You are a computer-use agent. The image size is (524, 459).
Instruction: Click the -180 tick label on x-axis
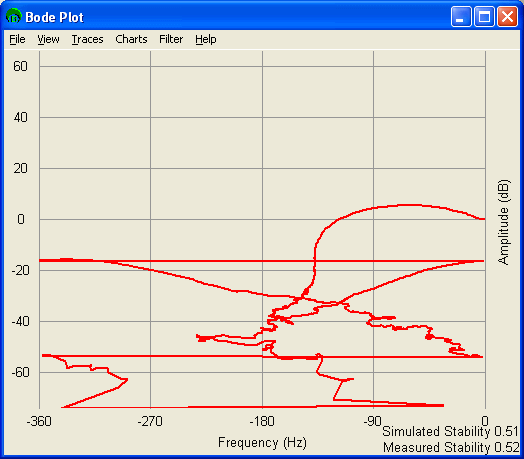coord(262,421)
